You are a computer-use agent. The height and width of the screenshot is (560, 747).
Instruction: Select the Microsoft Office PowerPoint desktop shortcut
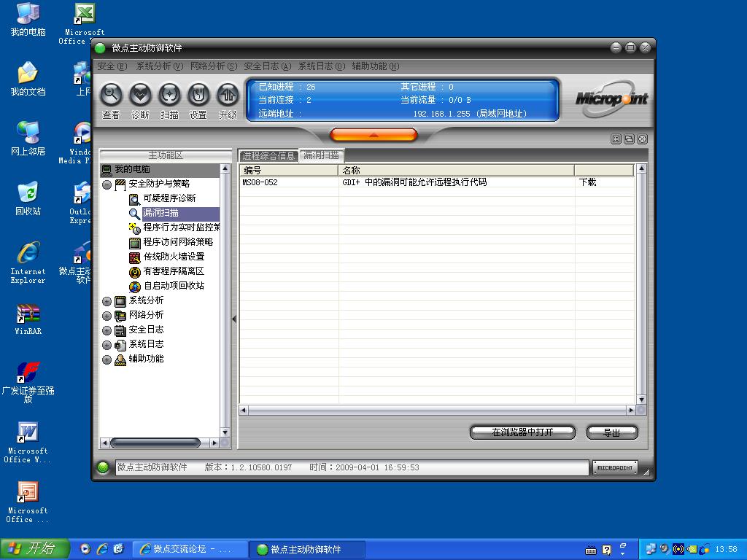[x=27, y=502]
